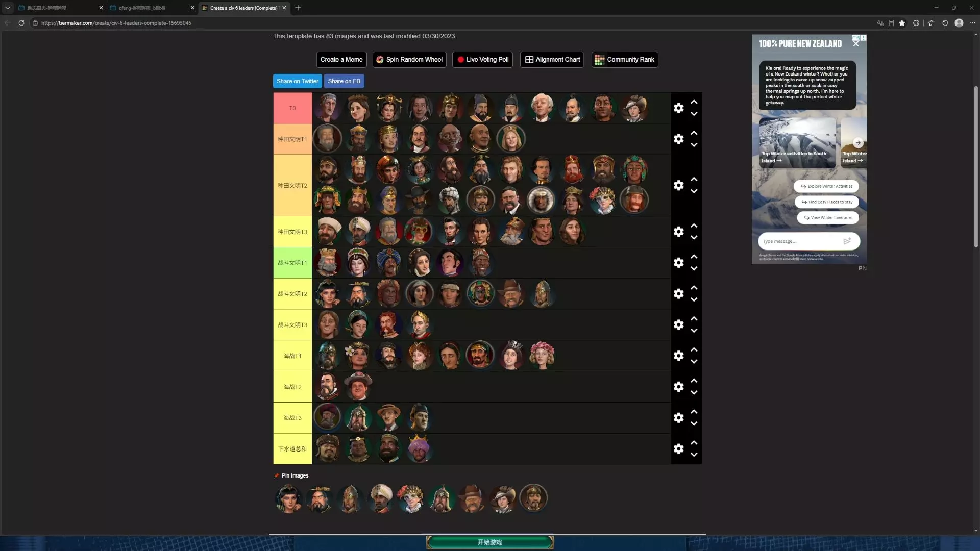This screenshot has height=551, width=980.
Task: Click Share on Twitter
Action: pos(298,81)
